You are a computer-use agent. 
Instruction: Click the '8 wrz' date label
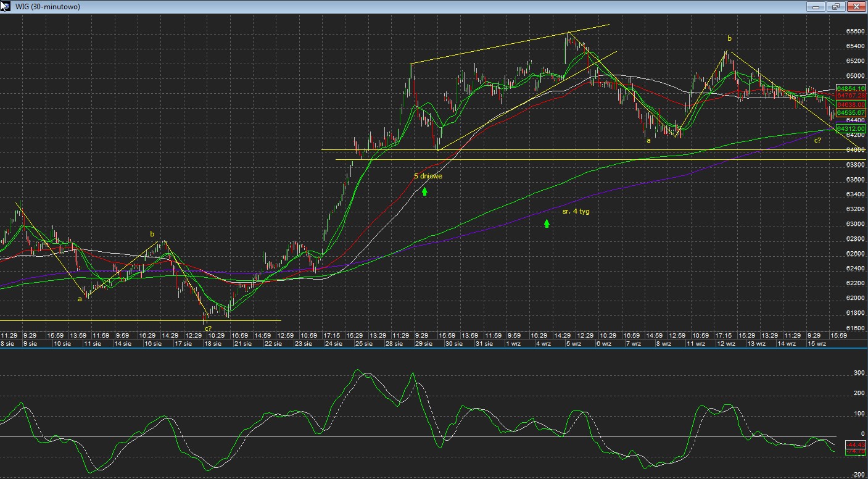[664, 343]
